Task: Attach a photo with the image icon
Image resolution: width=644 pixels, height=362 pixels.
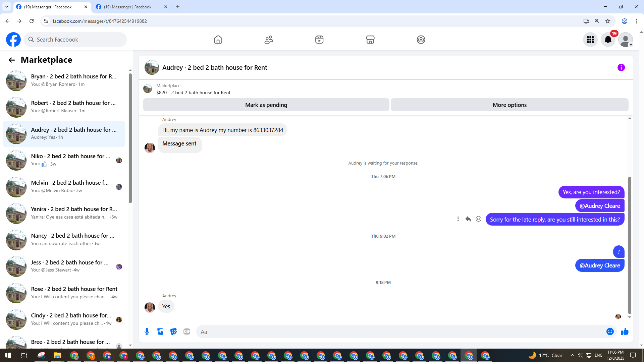Action: coord(160,331)
